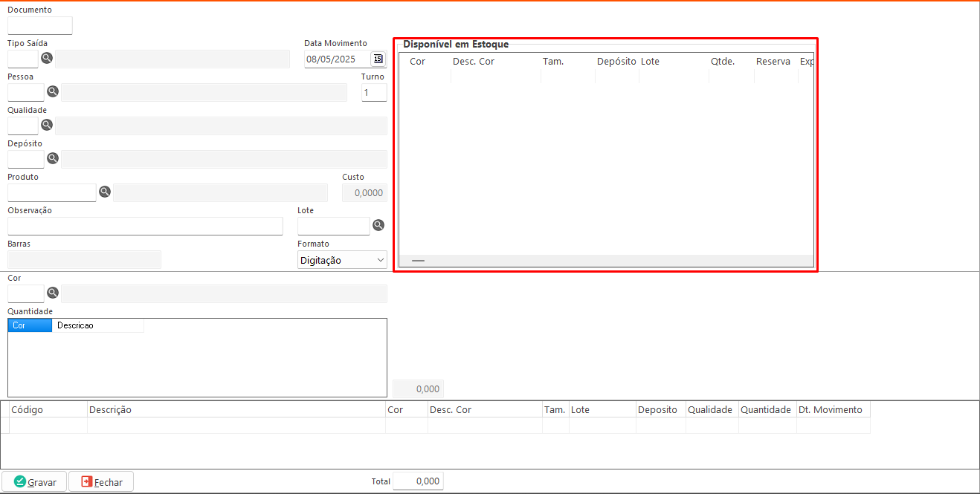
Task: Click the Tipo Saída search magnifier icon
Action: (x=47, y=58)
